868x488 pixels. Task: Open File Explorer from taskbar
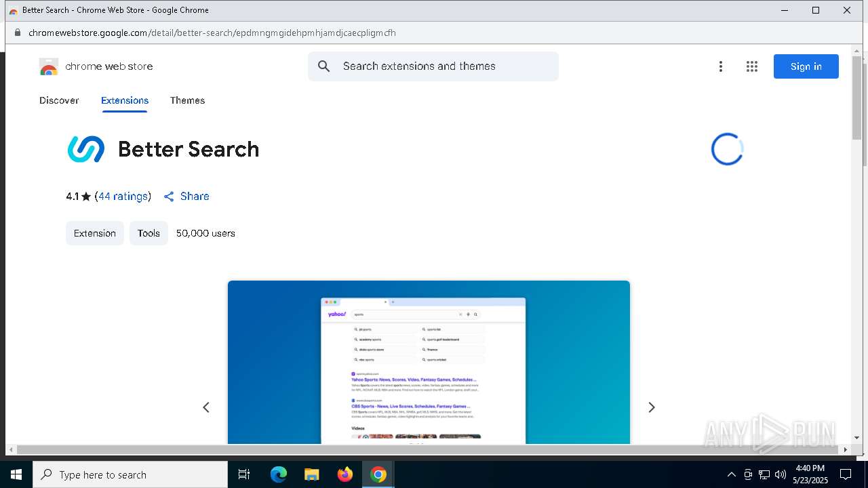pos(312,474)
